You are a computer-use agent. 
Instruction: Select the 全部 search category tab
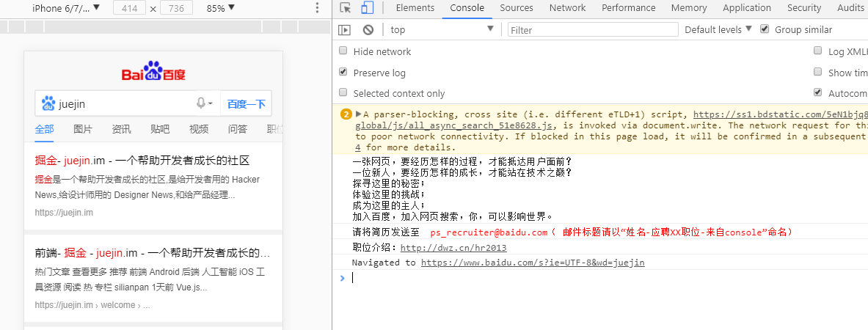click(x=44, y=129)
